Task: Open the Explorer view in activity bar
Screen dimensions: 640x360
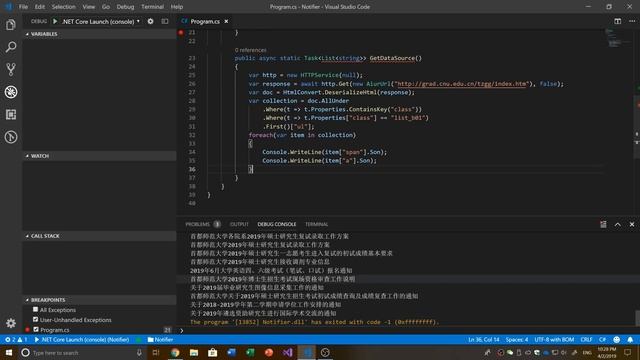Action: click(11, 25)
